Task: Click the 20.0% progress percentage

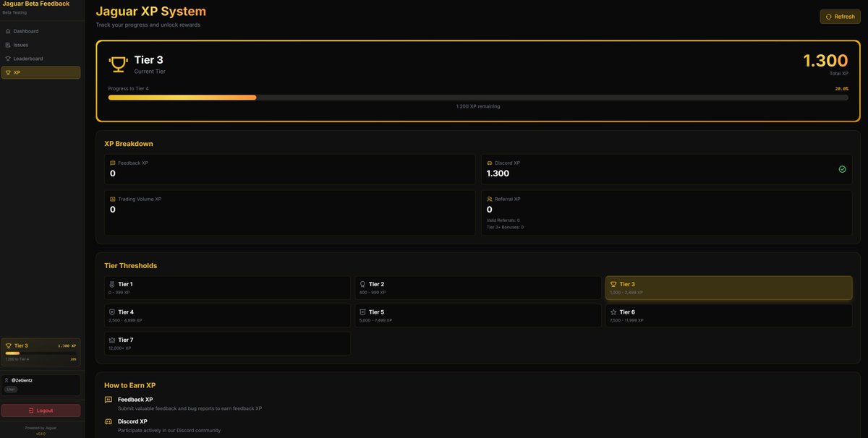Action: 842,88
